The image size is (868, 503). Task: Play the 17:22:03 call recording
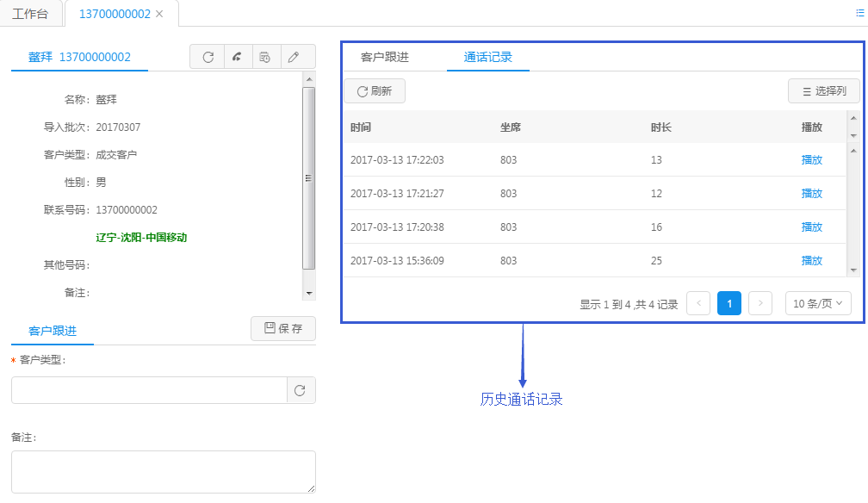[811, 160]
